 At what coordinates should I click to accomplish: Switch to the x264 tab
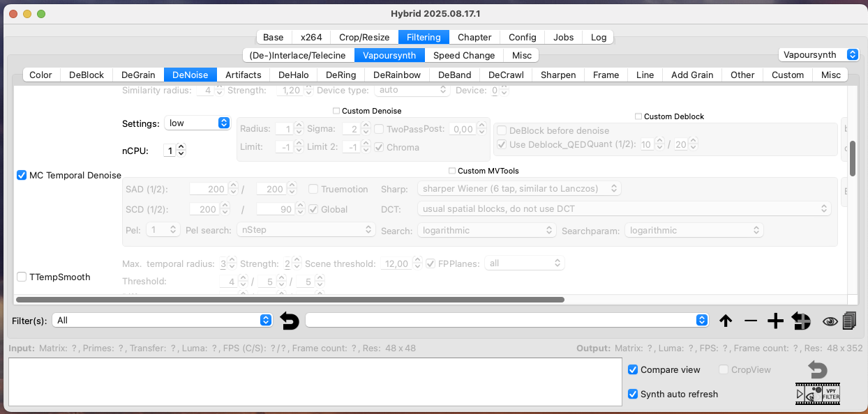(x=311, y=37)
